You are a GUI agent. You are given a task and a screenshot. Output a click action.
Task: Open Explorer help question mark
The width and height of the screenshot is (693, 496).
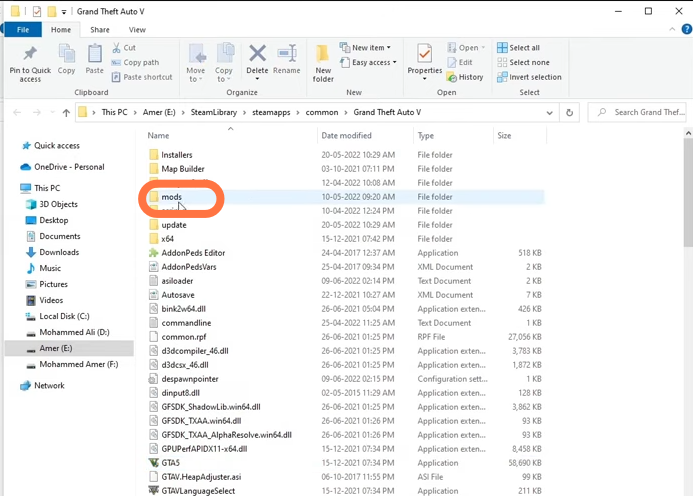687,29
